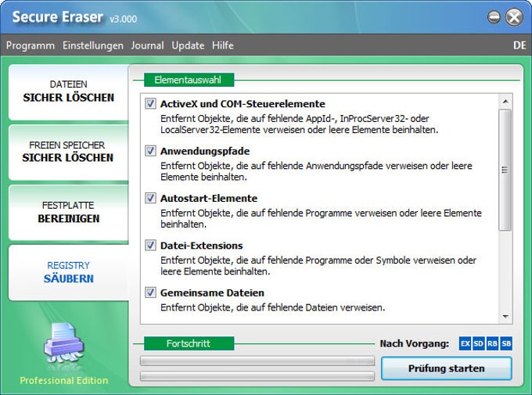532x395 pixels.
Task: Open the Festplatte bereinigen section
Action: tap(68, 212)
